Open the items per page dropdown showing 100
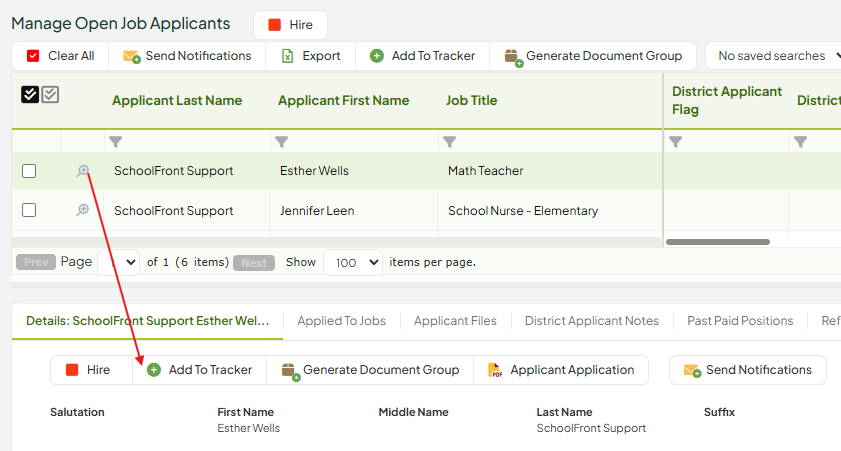The height and width of the screenshot is (451, 841). tap(353, 262)
